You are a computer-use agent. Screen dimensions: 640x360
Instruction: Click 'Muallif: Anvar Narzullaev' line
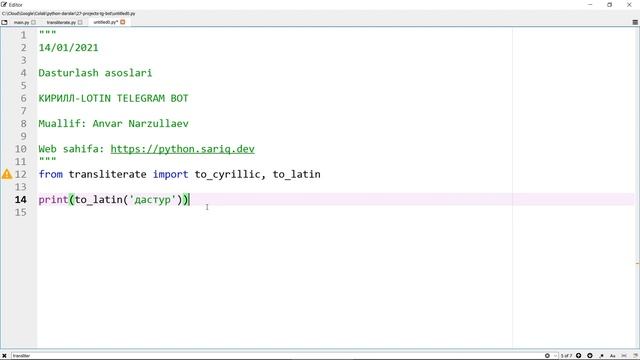[x=113, y=124]
